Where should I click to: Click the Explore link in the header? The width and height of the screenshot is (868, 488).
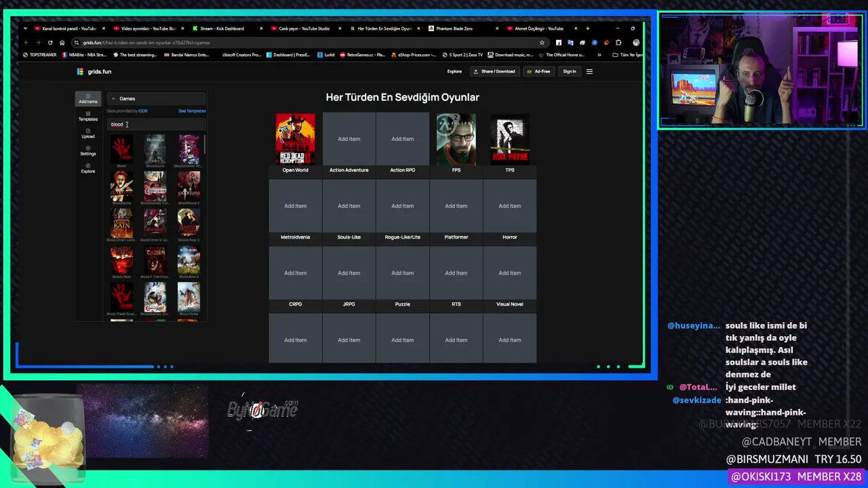click(x=454, y=71)
